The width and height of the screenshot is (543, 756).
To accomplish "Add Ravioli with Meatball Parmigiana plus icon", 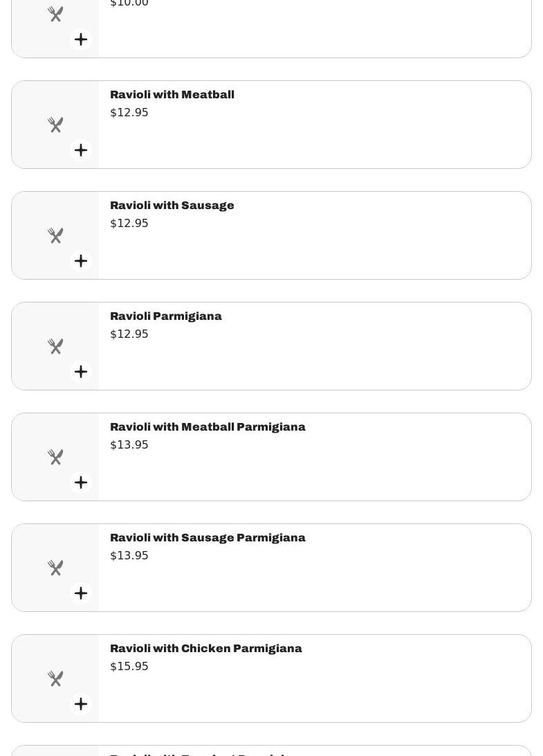I will point(81,483).
